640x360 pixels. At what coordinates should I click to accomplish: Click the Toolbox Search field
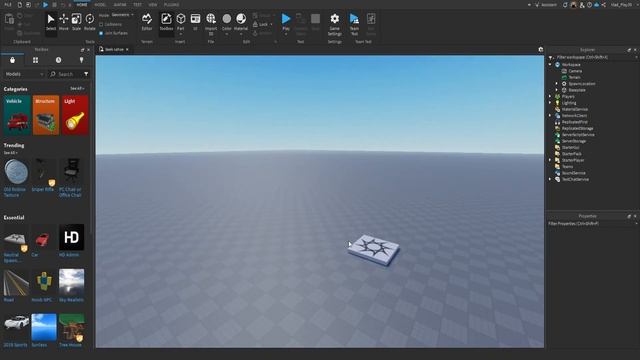[65, 74]
